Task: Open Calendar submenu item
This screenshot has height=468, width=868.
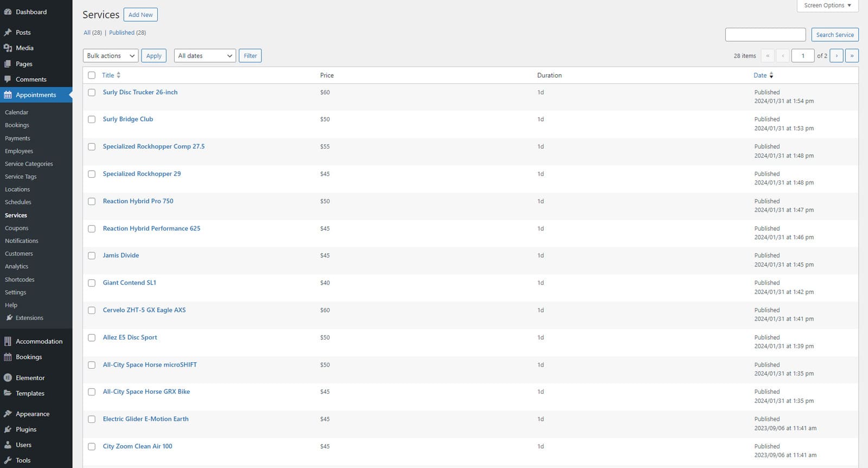Action: point(17,112)
